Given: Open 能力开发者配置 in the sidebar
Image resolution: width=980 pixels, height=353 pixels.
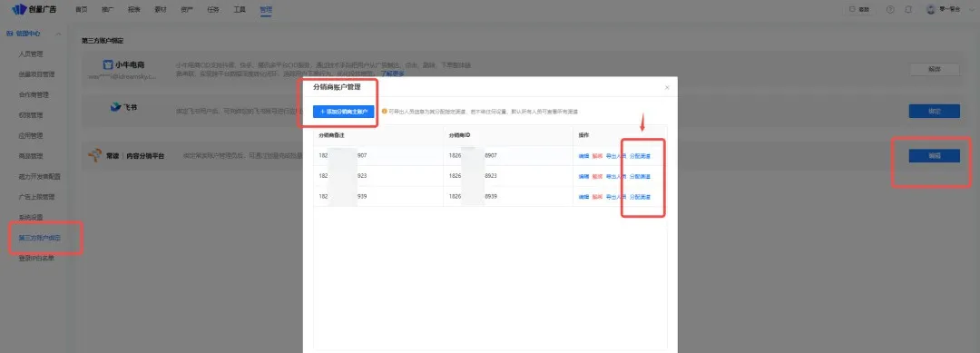Looking at the screenshot, I should coord(39,177).
